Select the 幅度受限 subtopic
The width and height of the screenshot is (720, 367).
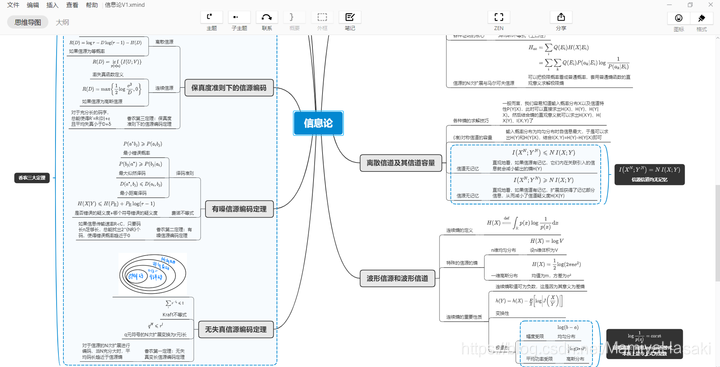(535, 336)
